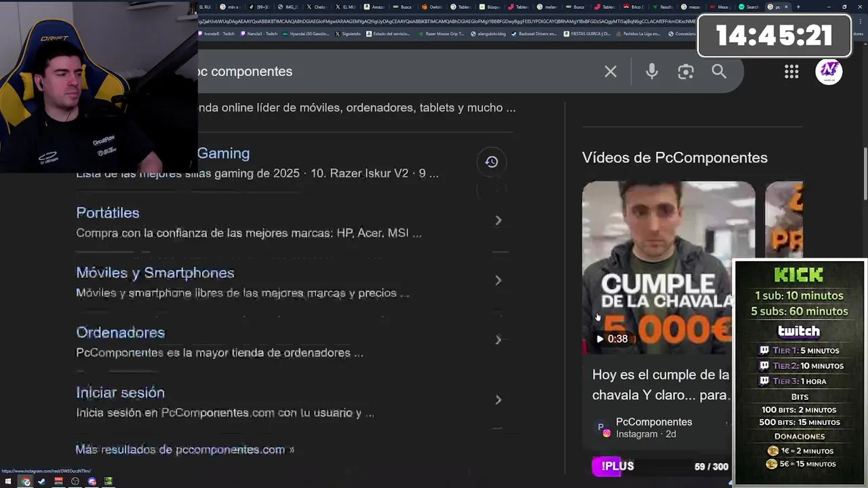Open the Google account avatar
This screenshot has width=868, height=488.
[829, 72]
